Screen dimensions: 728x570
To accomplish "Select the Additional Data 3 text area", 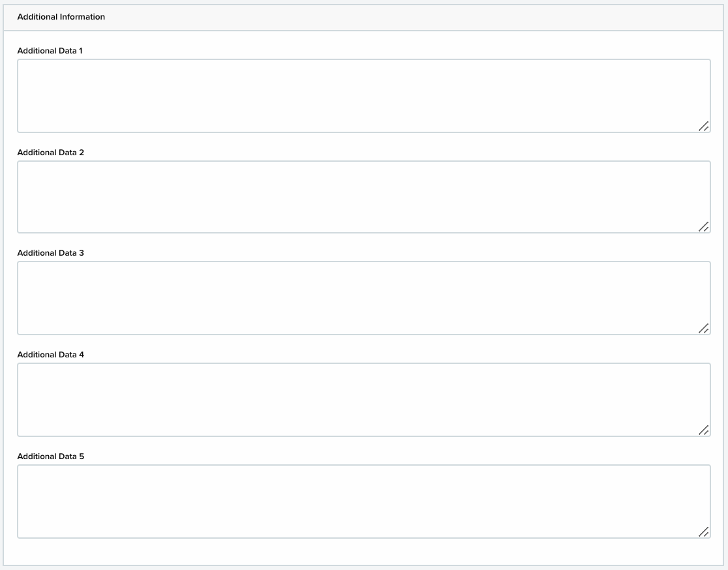I will 364,298.
